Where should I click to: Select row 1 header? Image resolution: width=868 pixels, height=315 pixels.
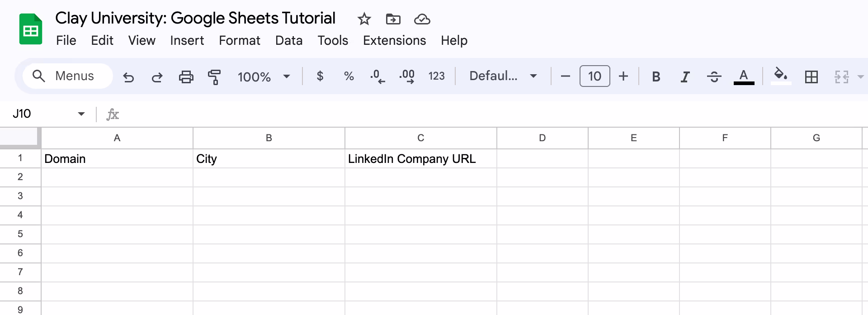(x=20, y=158)
